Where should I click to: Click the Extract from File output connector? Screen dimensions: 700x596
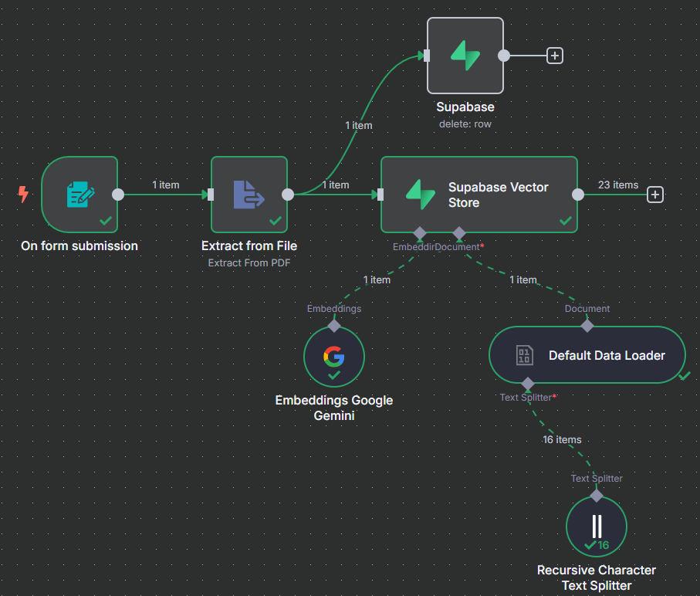click(288, 195)
